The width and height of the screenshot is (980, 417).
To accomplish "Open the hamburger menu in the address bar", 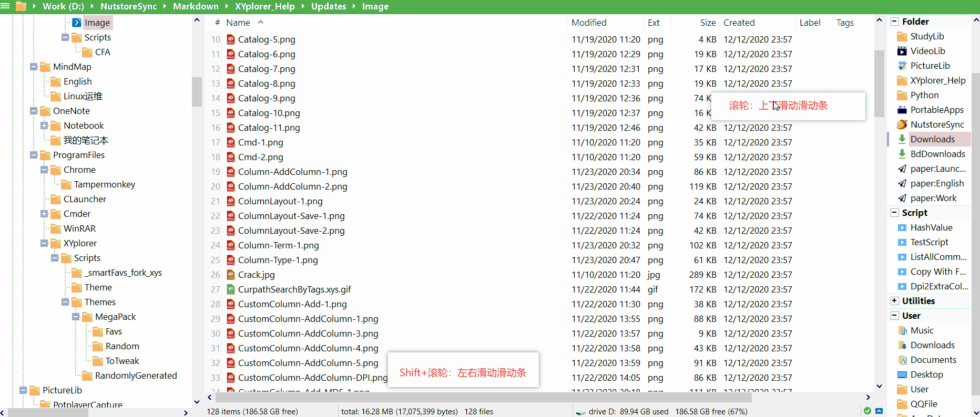I will [x=5, y=6].
